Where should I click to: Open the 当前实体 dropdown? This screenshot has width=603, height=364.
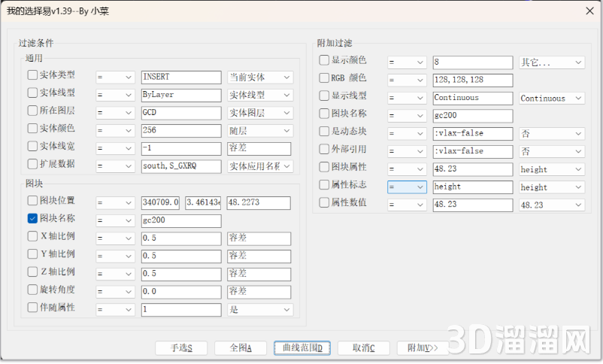click(260, 77)
